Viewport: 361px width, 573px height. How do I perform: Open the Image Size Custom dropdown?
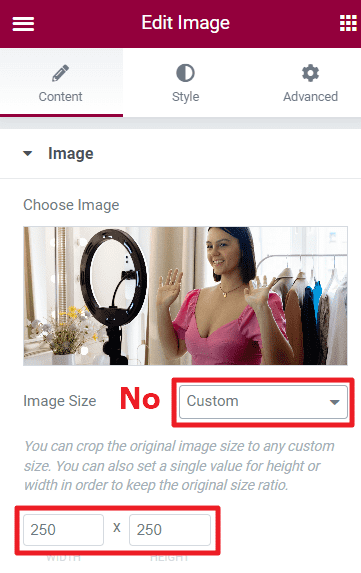click(263, 402)
